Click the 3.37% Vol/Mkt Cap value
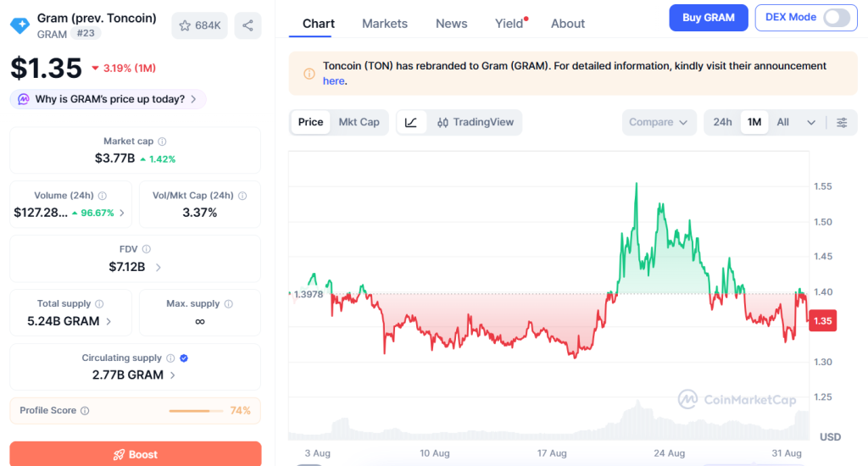Viewport: 868px width, 466px height. pyautogui.click(x=200, y=213)
